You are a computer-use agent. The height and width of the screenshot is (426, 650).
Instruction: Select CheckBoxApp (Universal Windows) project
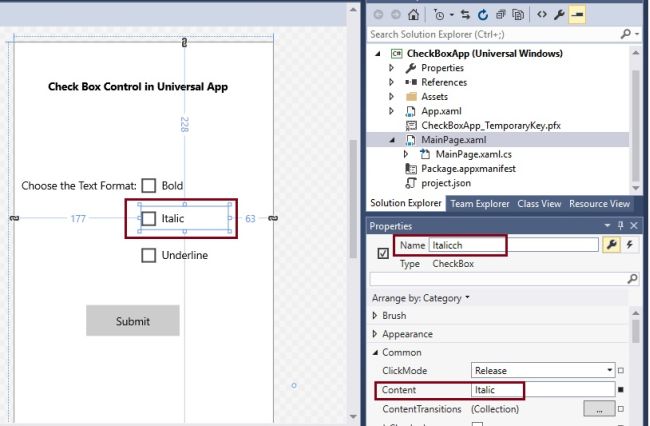click(484, 53)
